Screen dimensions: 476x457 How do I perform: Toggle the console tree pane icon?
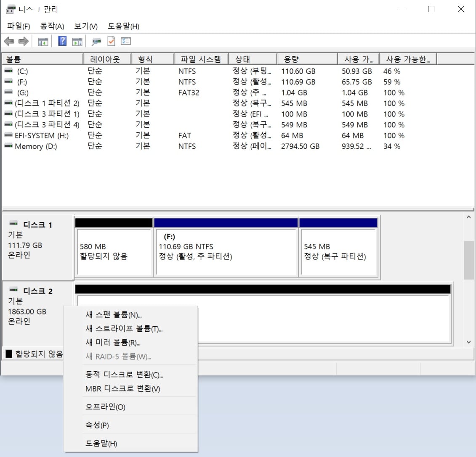(43, 42)
